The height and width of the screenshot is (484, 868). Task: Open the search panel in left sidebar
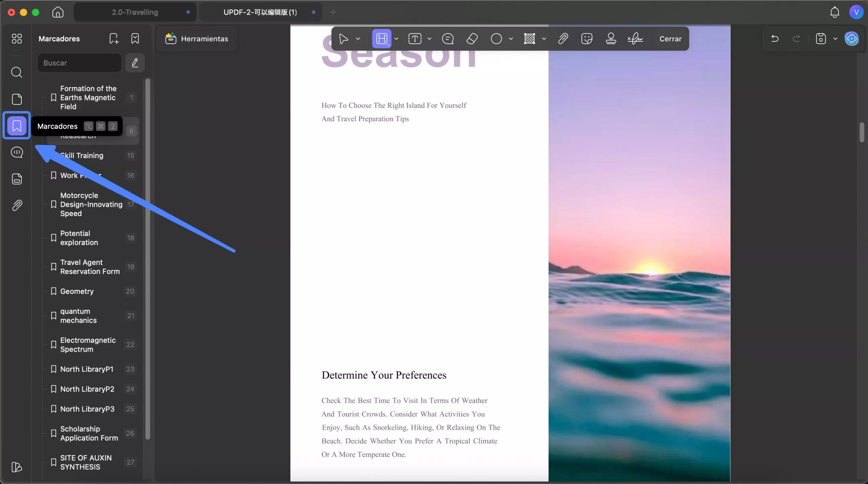point(17,72)
